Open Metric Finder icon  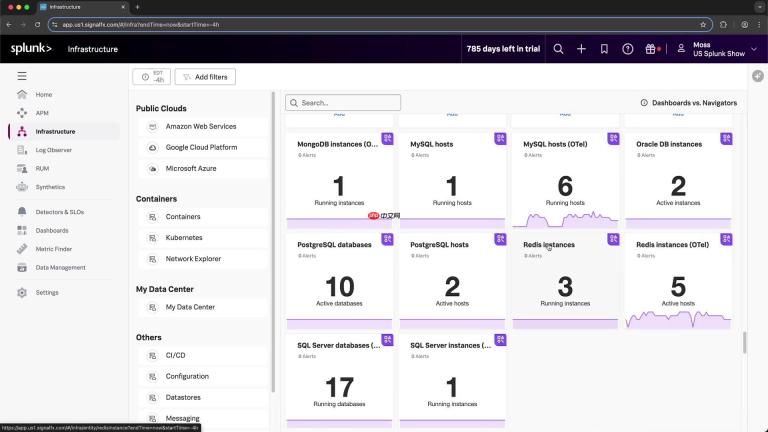[22, 249]
